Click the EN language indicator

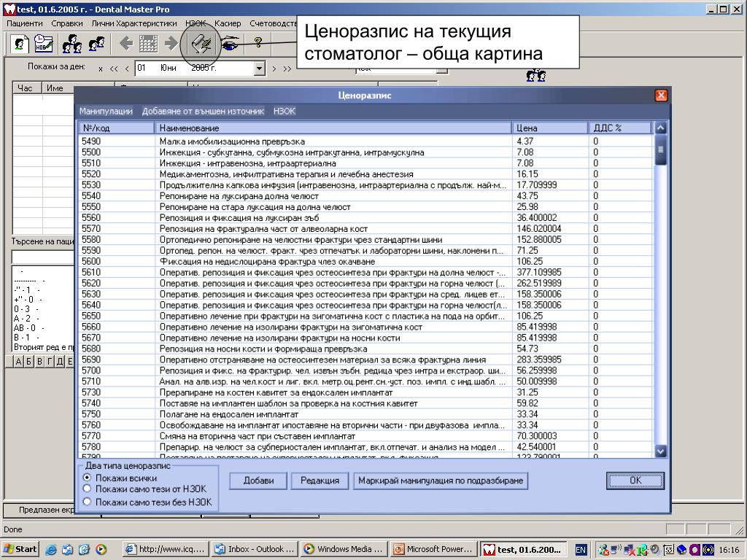(x=580, y=550)
